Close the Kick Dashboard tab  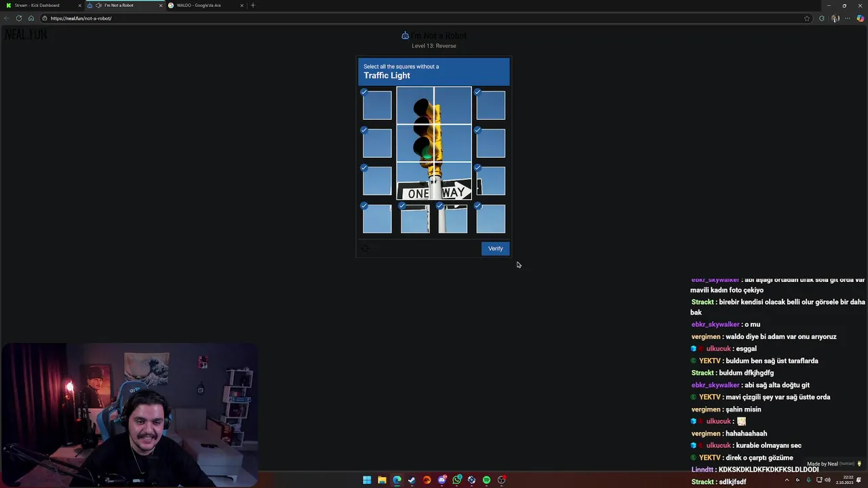tap(79, 5)
